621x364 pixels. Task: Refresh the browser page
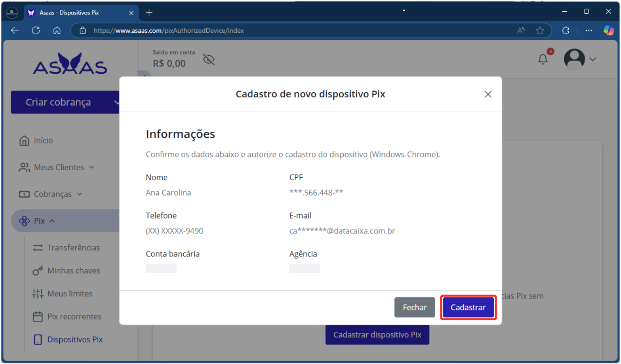pos(36,30)
